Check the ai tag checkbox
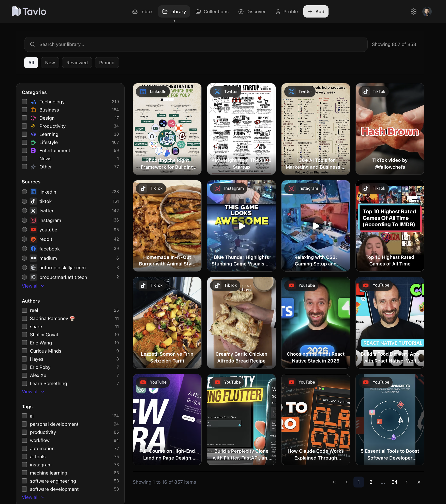The width and height of the screenshot is (446, 504). click(24, 416)
